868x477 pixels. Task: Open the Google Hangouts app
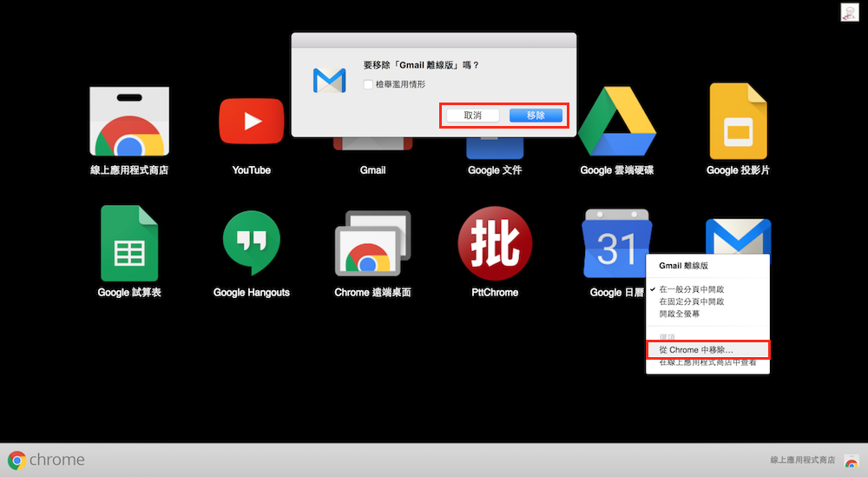pyautogui.click(x=252, y=243)
